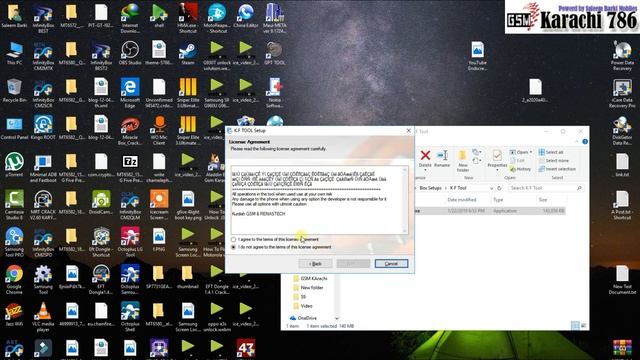Click 'Size' column header in Explorer
The image size is (640, 360).
coord(543,200)
